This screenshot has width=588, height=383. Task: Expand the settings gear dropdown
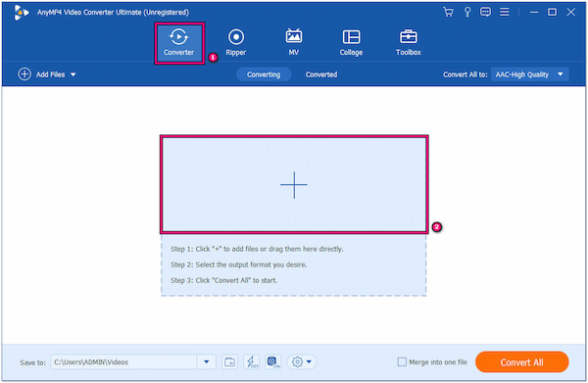coord(302,362)
